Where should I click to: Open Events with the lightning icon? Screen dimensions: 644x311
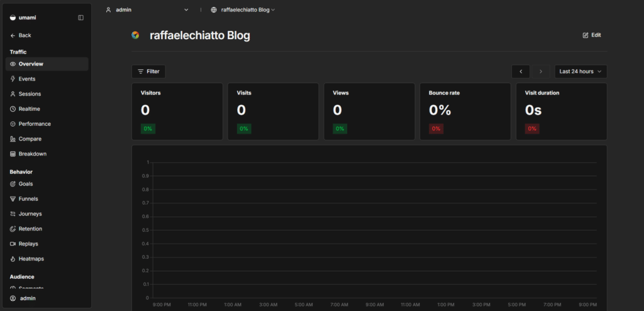point(13,79)
